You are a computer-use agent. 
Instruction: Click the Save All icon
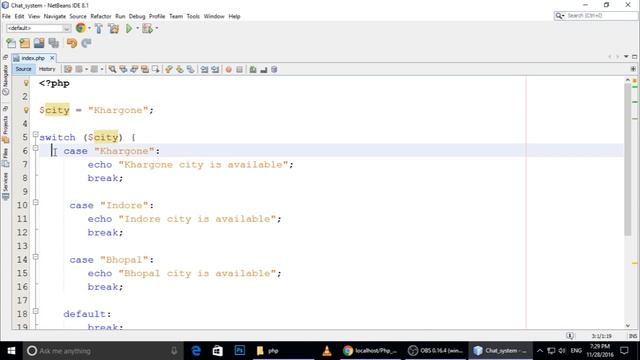[x=53, y=43]
